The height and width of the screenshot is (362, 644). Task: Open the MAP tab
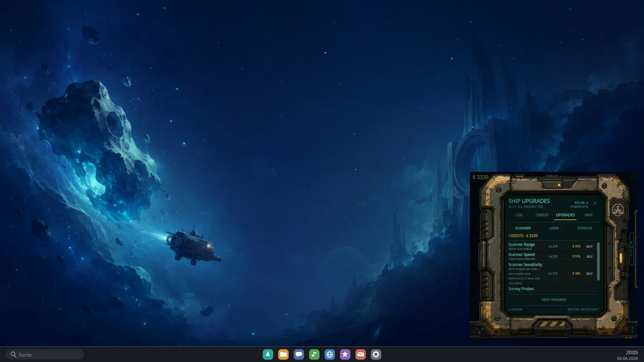click(x=588, y=215)
